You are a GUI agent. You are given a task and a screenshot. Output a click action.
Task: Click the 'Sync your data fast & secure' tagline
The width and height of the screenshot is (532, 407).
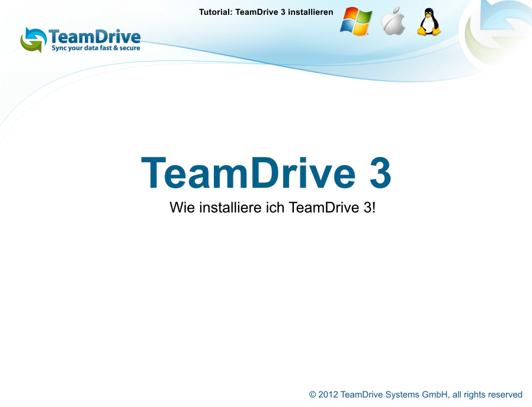click(96, 48)
